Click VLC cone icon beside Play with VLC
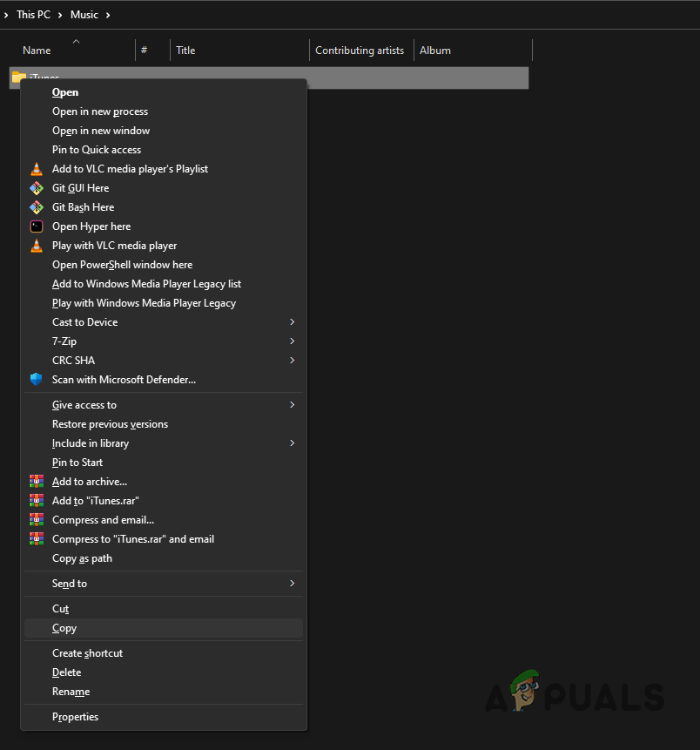 [x=37, y=246]
